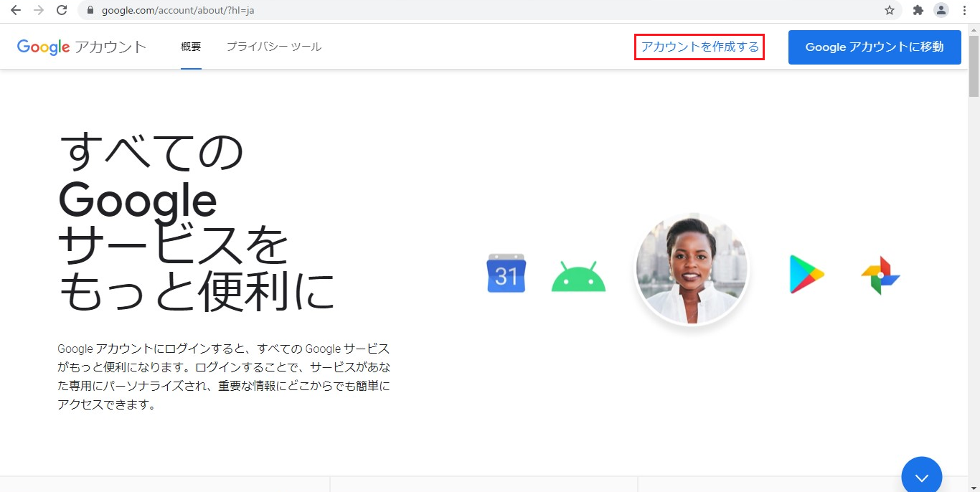This screenshot has width=980, height=492.
Task: Click the Google Calendar 31 icon
Action: point(507,273)
